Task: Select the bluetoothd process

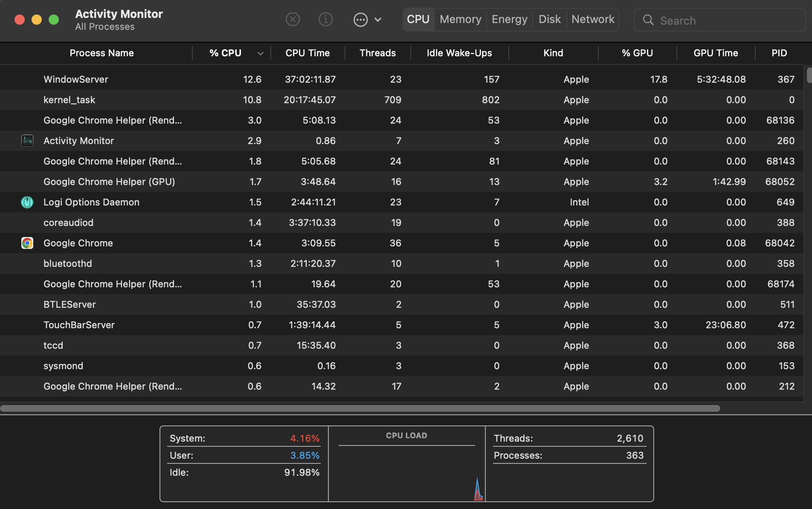Action: pos(402,263)
